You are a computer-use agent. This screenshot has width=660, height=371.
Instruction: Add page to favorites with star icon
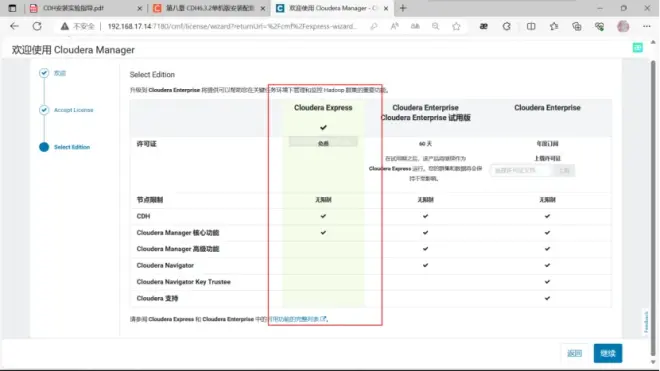click(456, 26)
